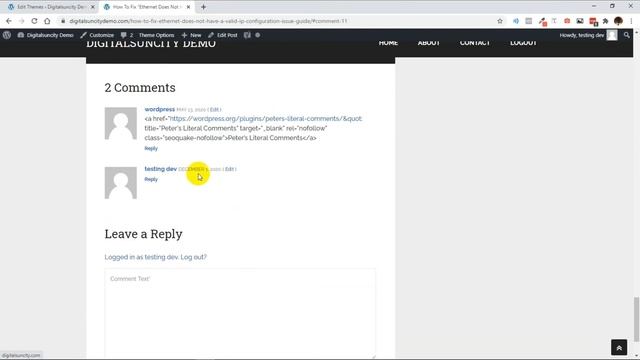The height and width of the screenshot is (360, 640).
Task: Select the LOGOUT navigation link
Action: [523, 43]
